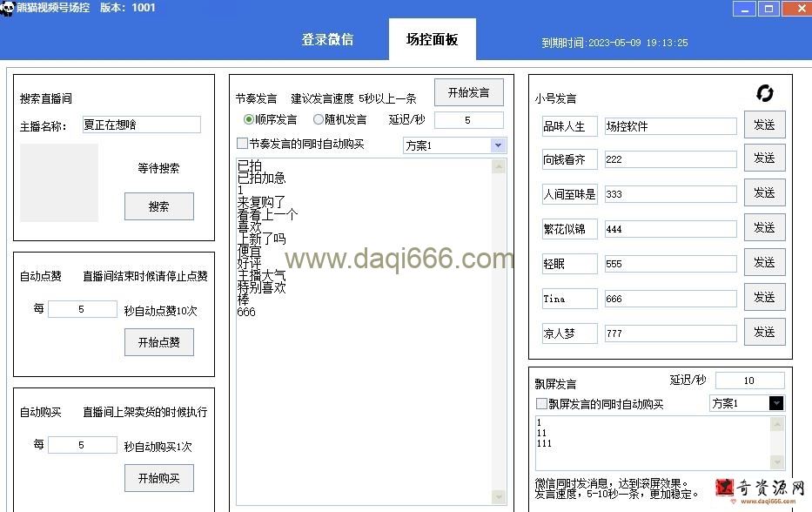Viewport: 812px width, 512px height.
Task: Click the auto-buy interval seconds field
Action: click(x=83, y=445)
